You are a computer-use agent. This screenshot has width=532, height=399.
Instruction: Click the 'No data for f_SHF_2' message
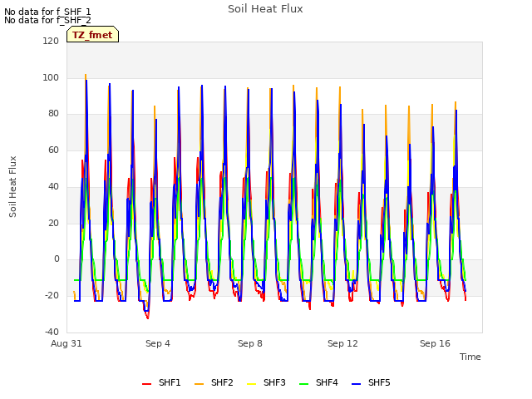(47, 20)
